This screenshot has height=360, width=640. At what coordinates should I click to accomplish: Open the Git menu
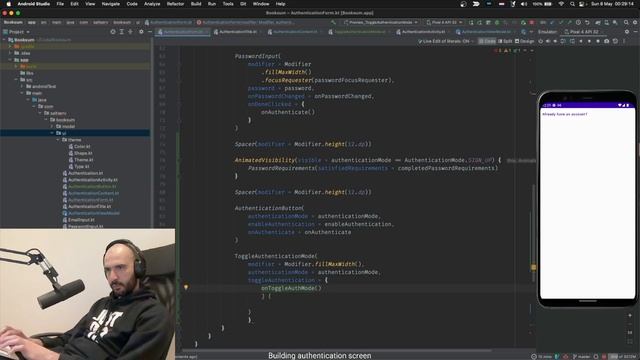pos(243,4)
